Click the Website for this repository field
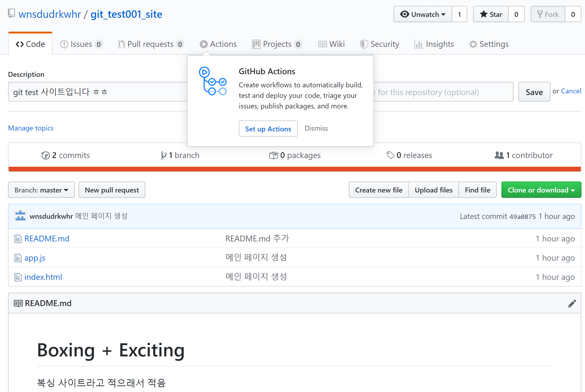585x392 pixels. coord(443,92)
